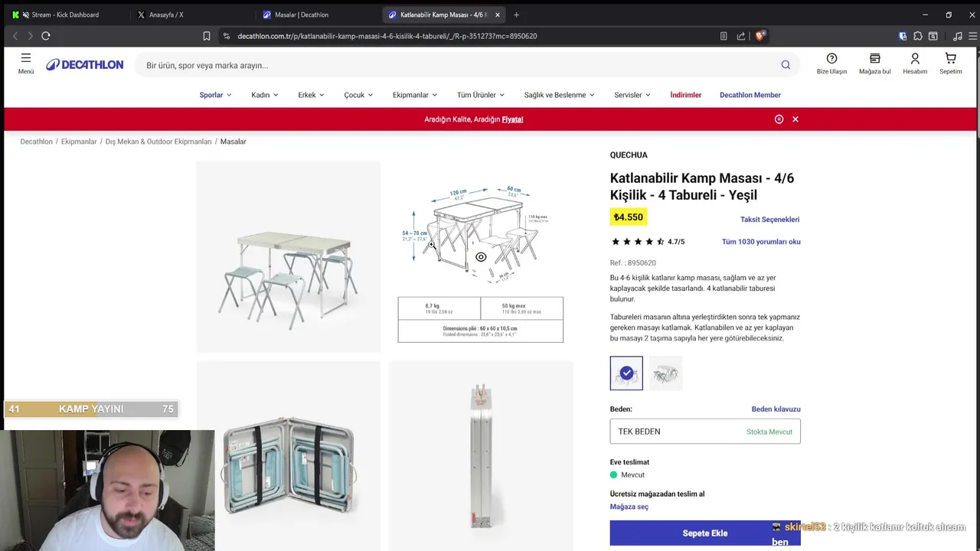
Task: Pause the red promo banner
Action: coord(779,119)
